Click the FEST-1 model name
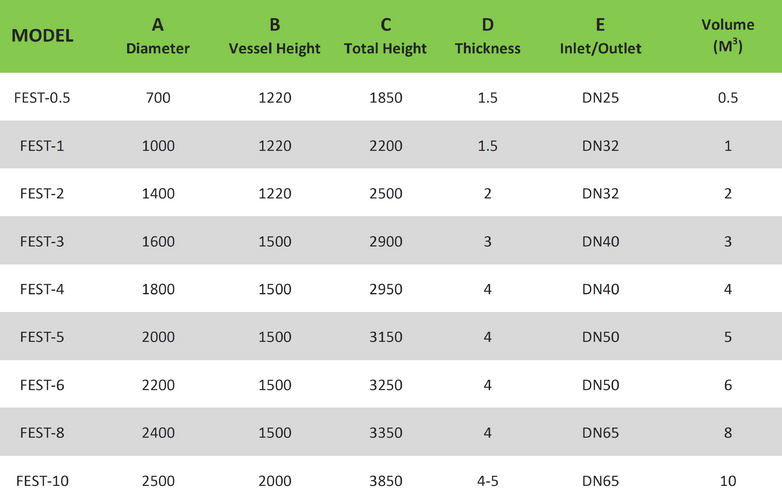The width and height of the screenshot is (782, 496). coord(42,146)
